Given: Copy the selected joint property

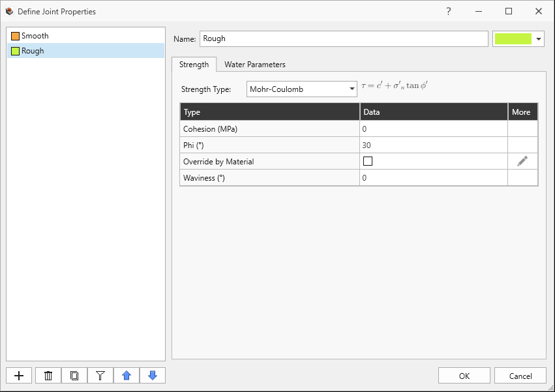Looking at the screenshot, I should tap(74, 375).
